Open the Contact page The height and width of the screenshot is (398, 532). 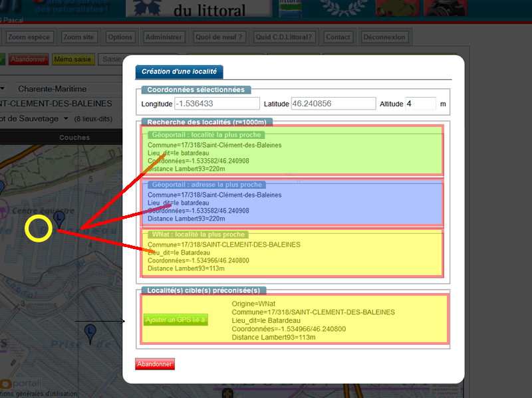click(338, 37)
